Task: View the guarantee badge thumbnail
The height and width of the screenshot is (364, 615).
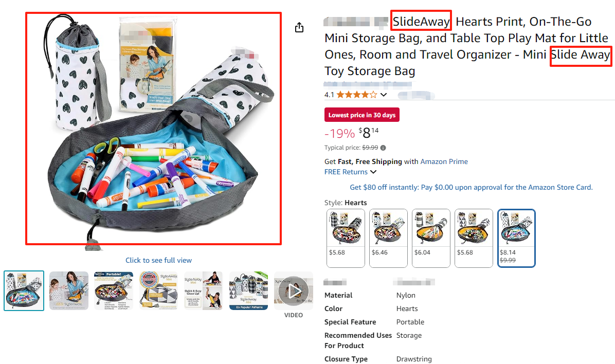Action: coord(158,291)
